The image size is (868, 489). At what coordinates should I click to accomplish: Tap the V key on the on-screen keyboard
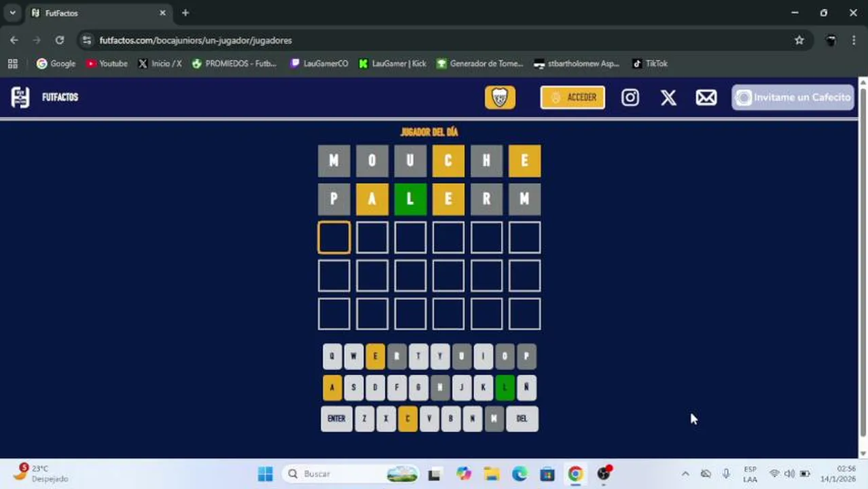[429, 419]
